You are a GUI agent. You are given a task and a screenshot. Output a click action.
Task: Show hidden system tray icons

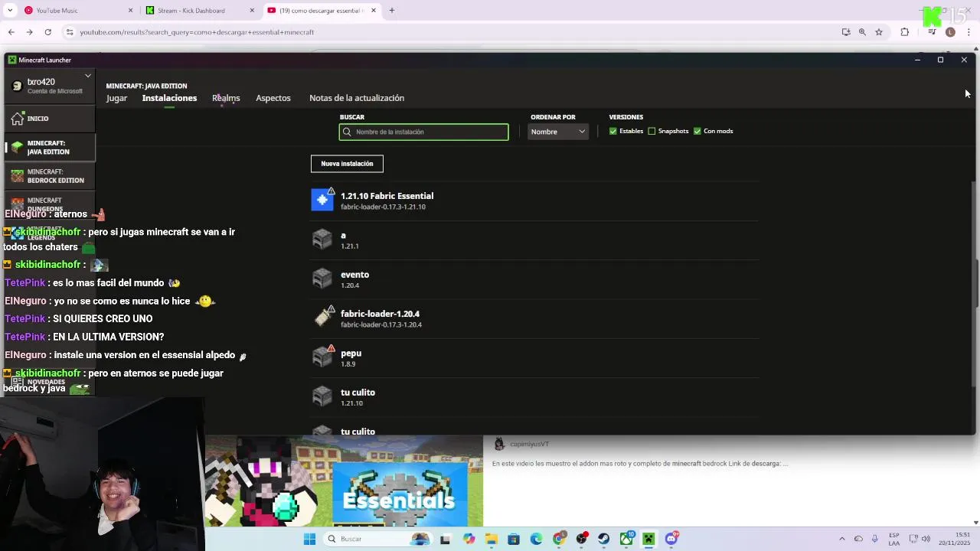(x=842, y=539)
